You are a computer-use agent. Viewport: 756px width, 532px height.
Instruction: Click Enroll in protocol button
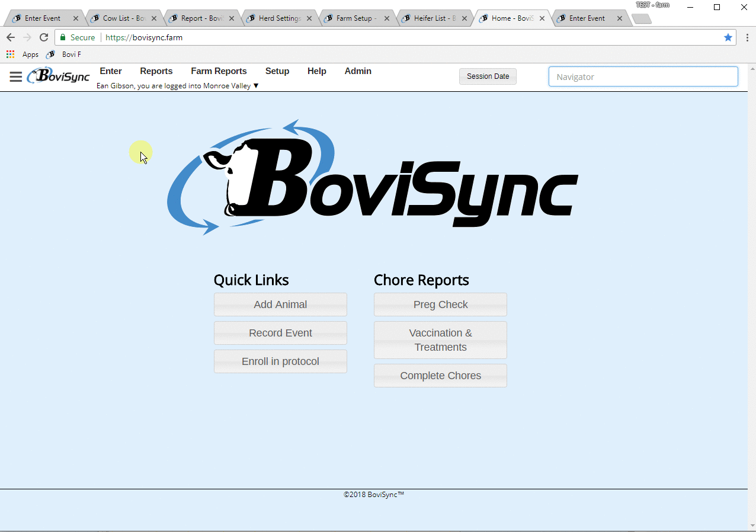280,361
